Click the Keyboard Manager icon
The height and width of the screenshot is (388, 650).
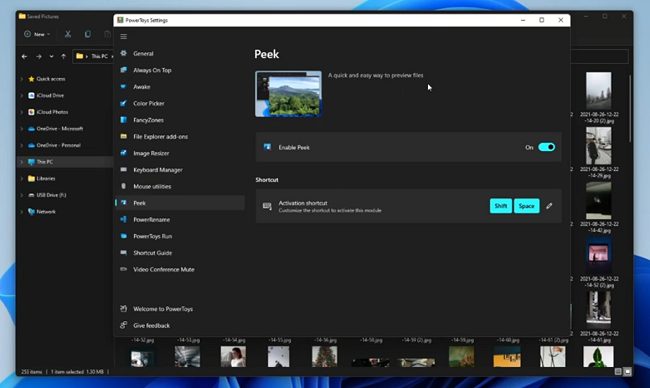(x=124, y=170)
